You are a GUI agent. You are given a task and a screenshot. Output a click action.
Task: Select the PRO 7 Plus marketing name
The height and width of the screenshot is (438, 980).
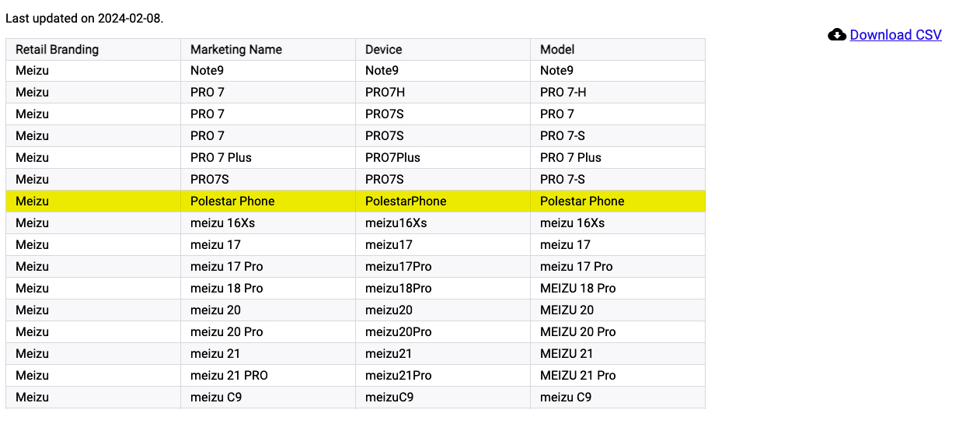[x=221, y=158]
